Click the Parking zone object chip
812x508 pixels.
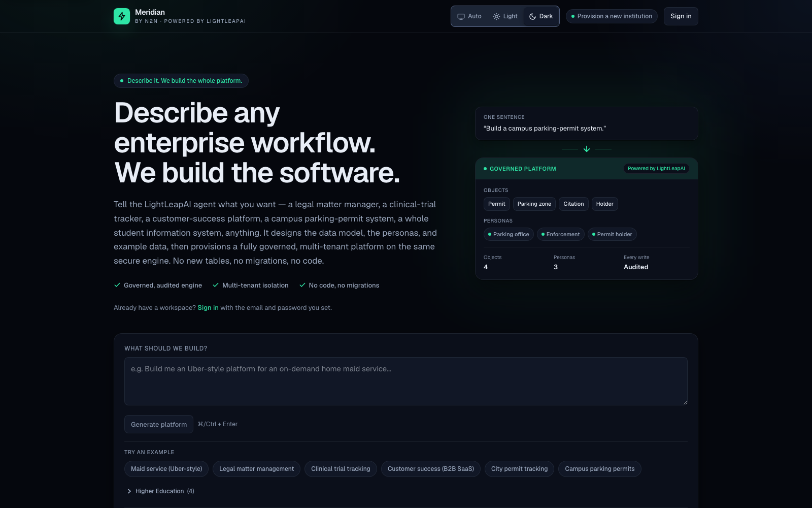534,204
